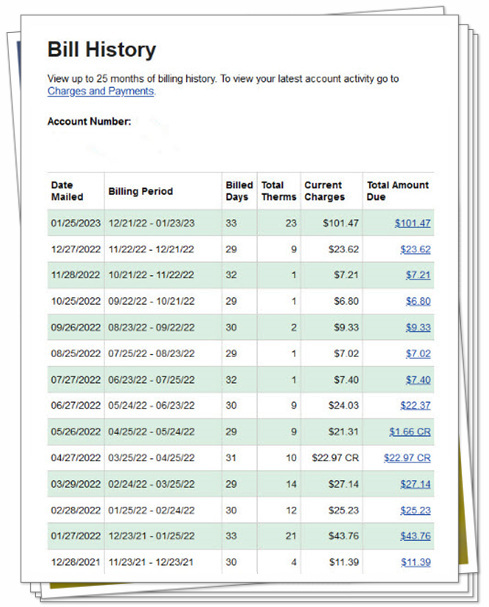Click the 14 total therms value

click(x=291, y=484)
